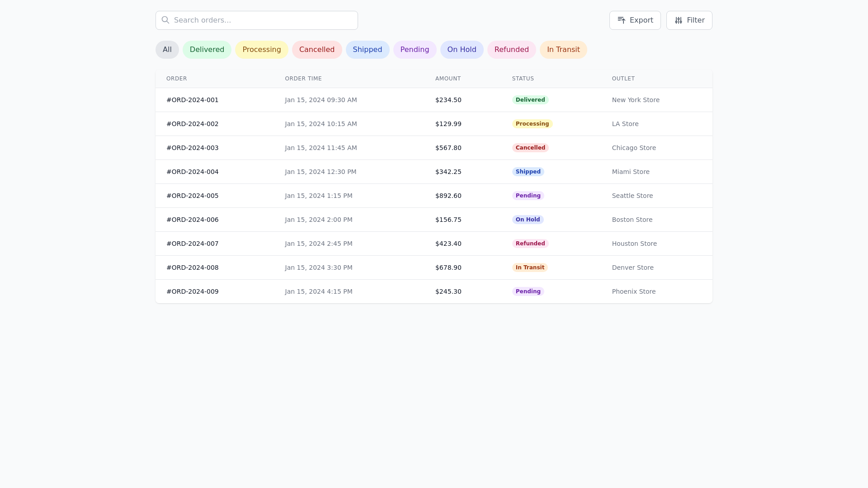The image size is (868, 488).
Task: Filter by In Transit chip
Action: click(x=563, y=50)
